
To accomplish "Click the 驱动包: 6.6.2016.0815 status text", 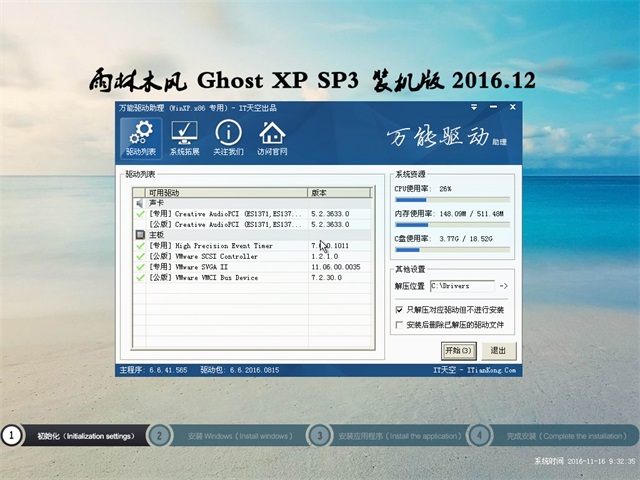I will click(x=240, y=370).
